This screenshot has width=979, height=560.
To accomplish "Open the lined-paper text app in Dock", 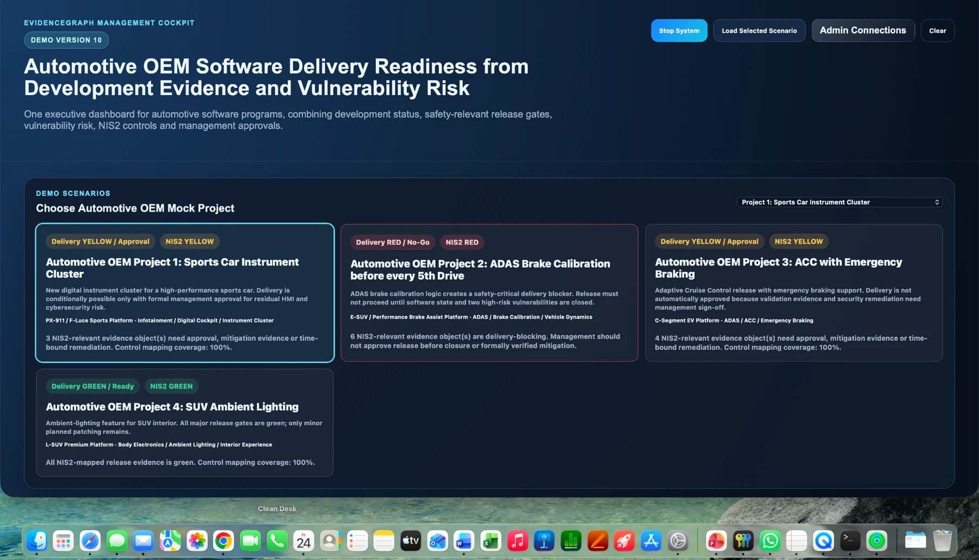I will [x=796, y=541].
